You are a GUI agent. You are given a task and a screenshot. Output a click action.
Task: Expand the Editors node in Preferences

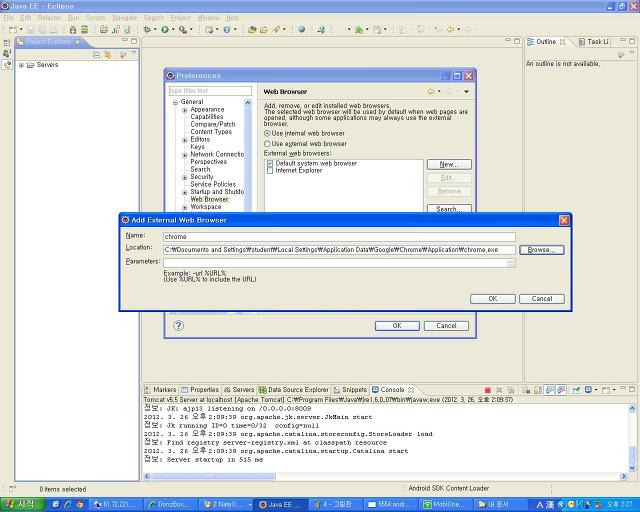coord(184,140)
